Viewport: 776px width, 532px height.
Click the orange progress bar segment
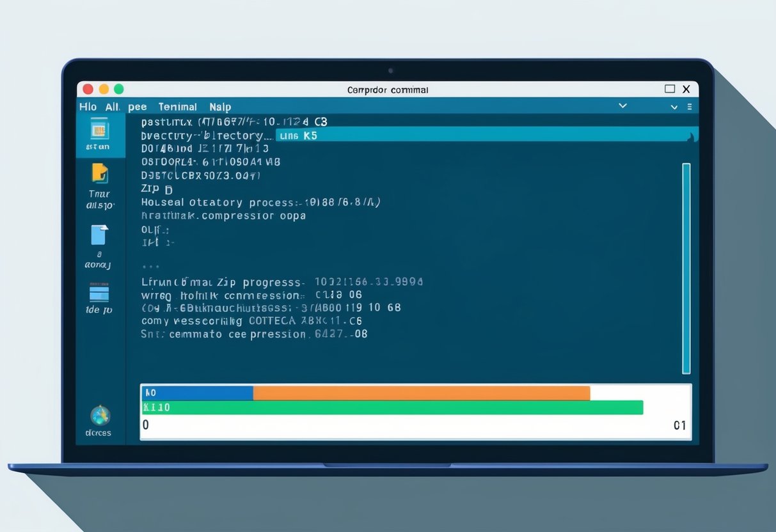pos(421,393)
